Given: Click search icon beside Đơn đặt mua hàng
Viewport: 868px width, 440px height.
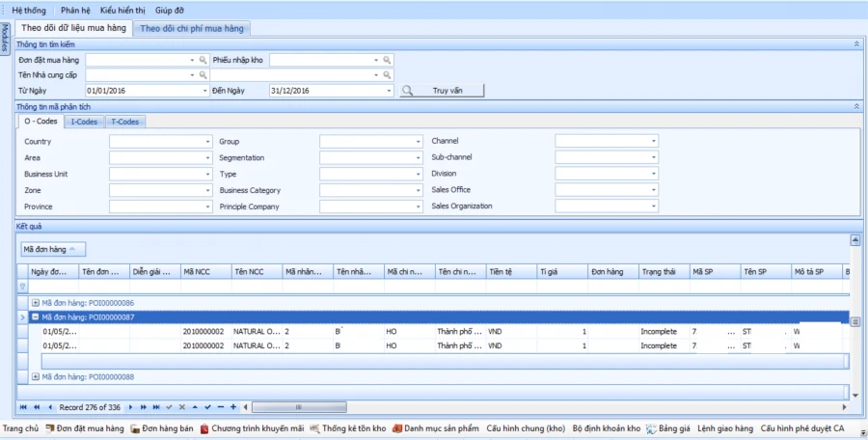Looking at the screenshot, I should pos(203,60).
